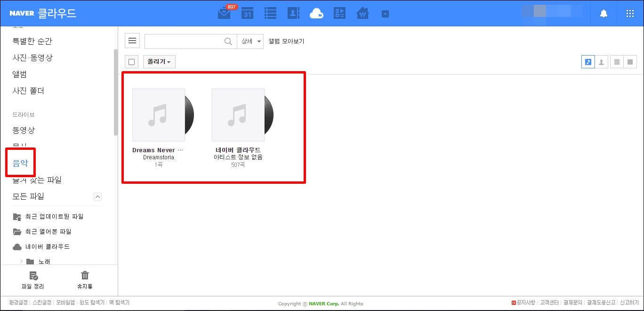Open 특별한 순간 in sidebar
Image resolution: width=644 pixels, height=311 pixels.
point(32,41)
